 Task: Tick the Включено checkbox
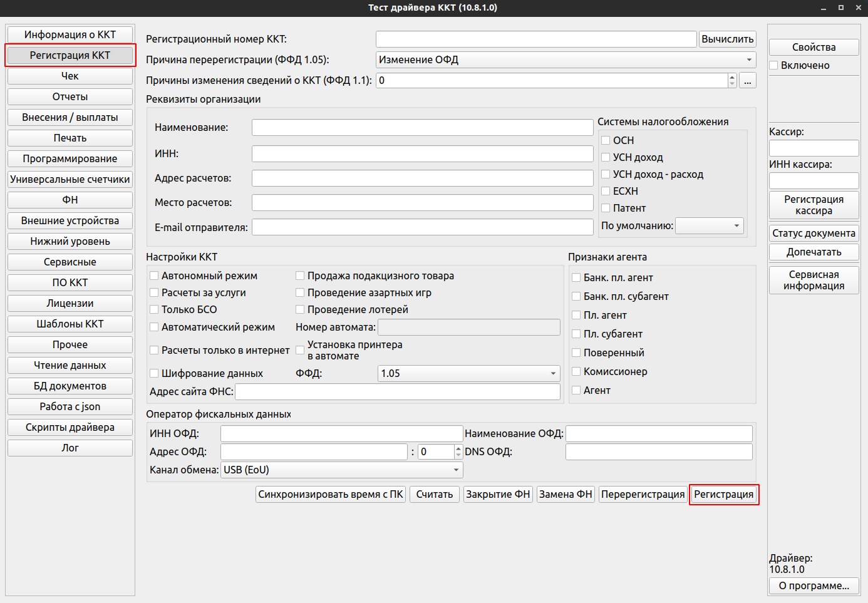click(774, 65)
